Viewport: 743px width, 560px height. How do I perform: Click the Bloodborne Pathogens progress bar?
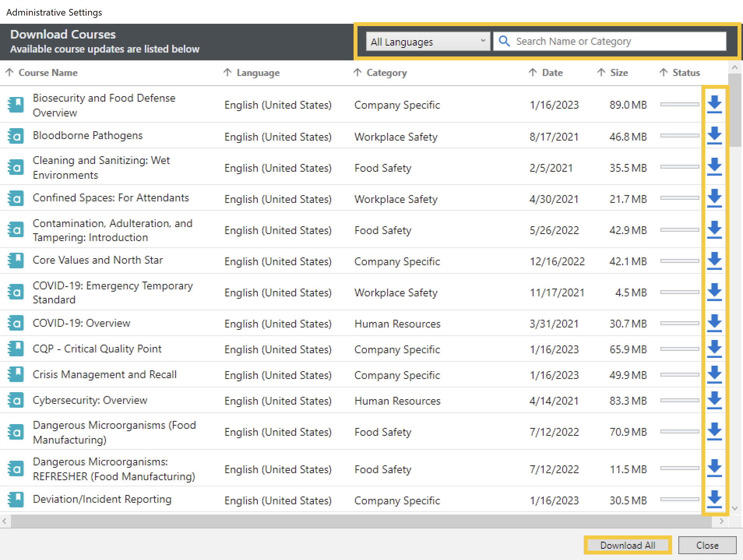tap(680, 136)
